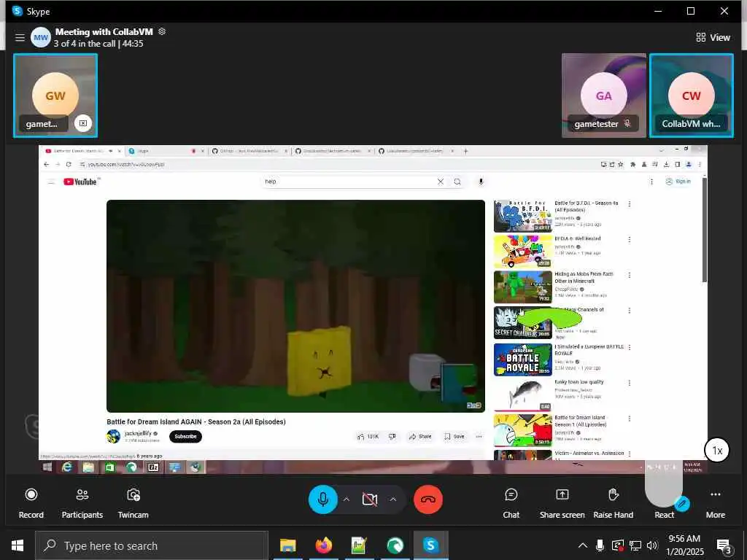This screenshot has width=747, height=560.
Task: Select the CollabVM participant tile
Action: point(692,96)
